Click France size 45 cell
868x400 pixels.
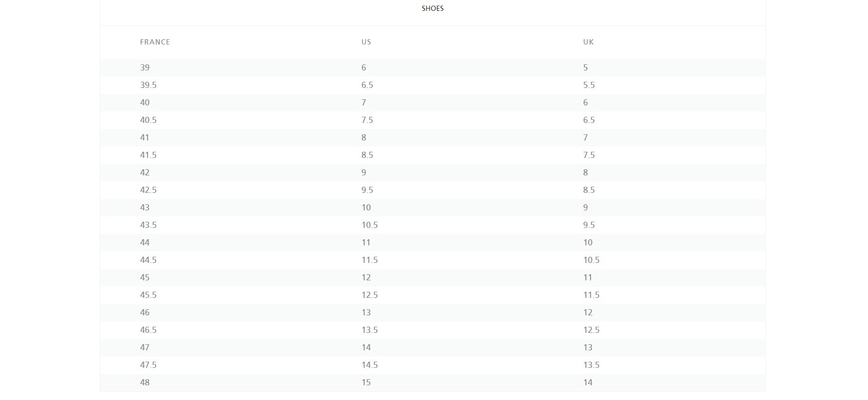[x=145, y=278]
